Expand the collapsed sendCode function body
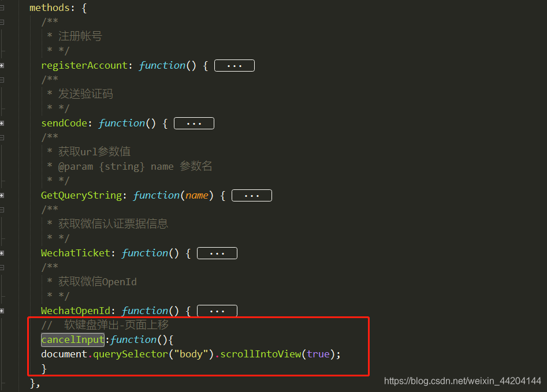547x392 pixels. 194,124
